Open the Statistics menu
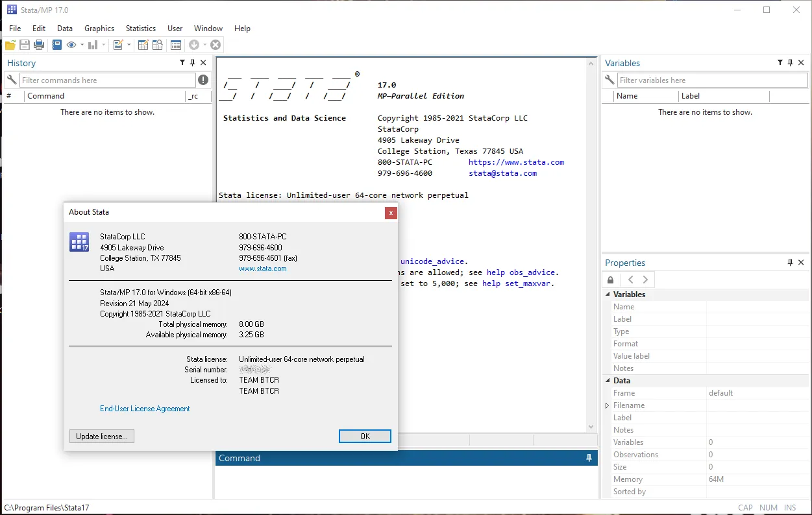Screen dimensions: 812x515 pyautogui.click(x=141, y=29)
